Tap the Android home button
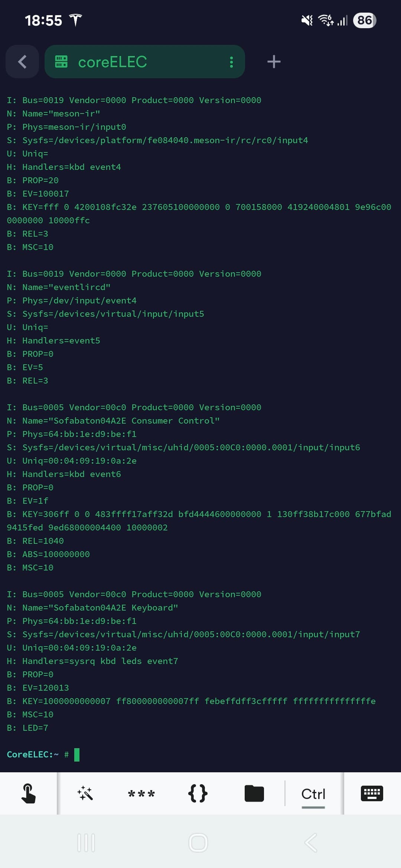Image resolution: width=401 pixels, height=868 pixels. (x=198, y=843)
